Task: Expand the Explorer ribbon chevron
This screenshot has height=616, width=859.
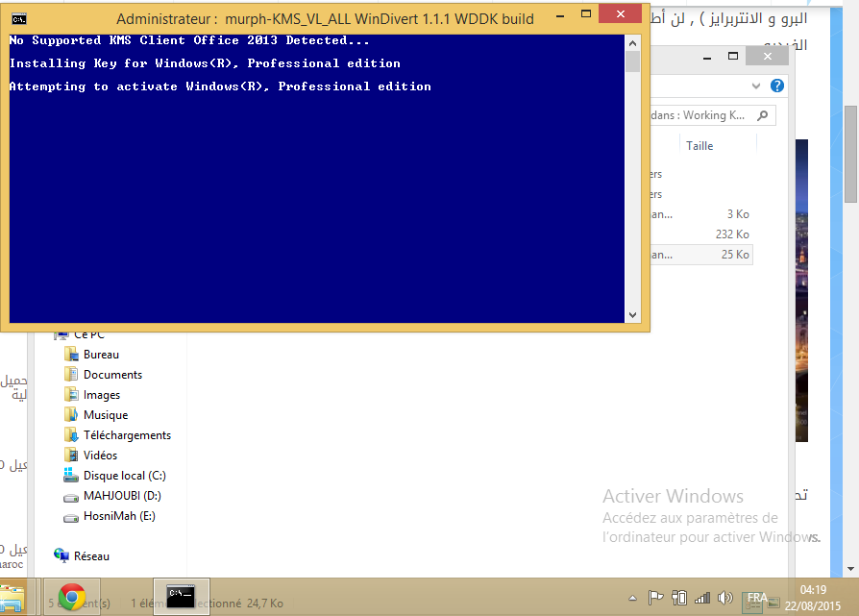Action: coord(756,86)
